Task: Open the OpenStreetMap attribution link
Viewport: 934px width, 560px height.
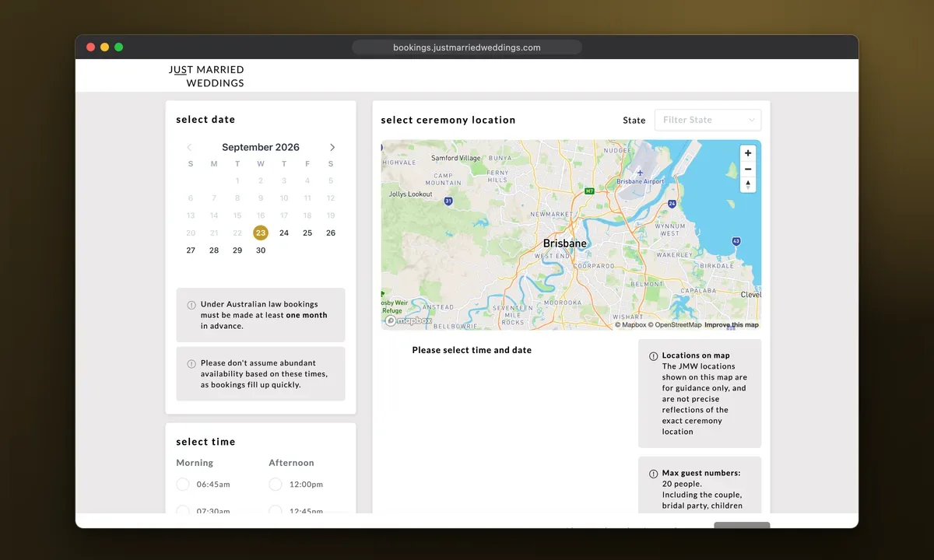Action: [x=675, y=325]
